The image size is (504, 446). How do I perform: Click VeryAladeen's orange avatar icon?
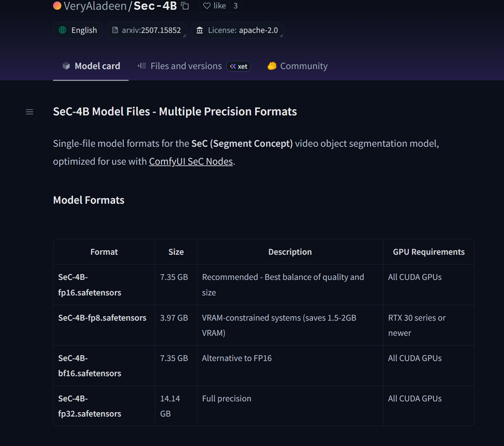tap(57, 6)
